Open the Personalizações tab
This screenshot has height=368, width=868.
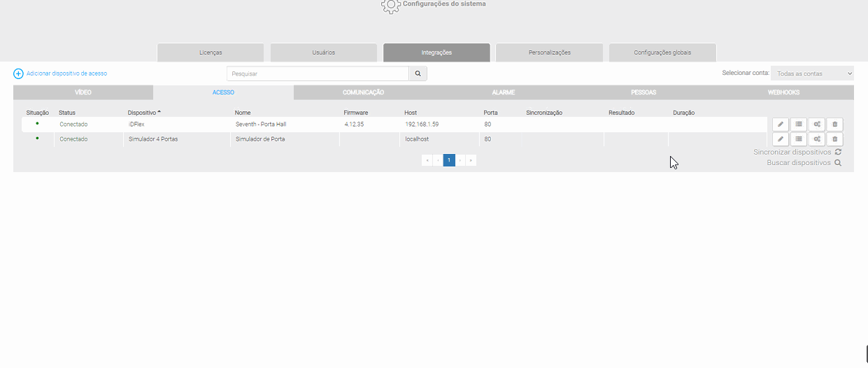[549, 52]
